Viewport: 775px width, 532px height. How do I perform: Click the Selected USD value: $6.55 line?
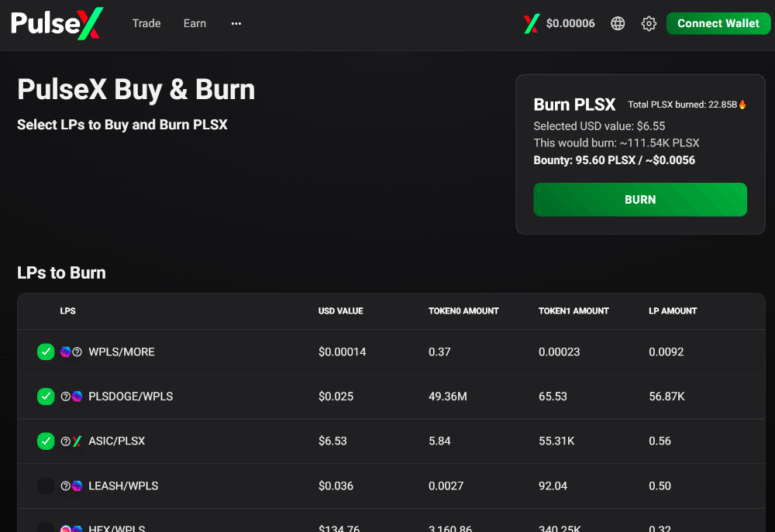(x=600, y=126)
